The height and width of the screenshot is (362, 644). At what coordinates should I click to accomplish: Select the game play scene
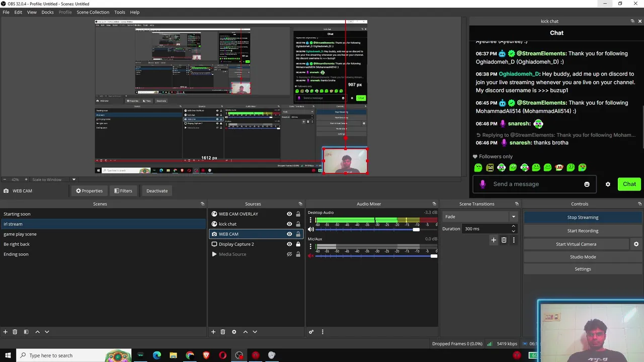click(103, 234)
